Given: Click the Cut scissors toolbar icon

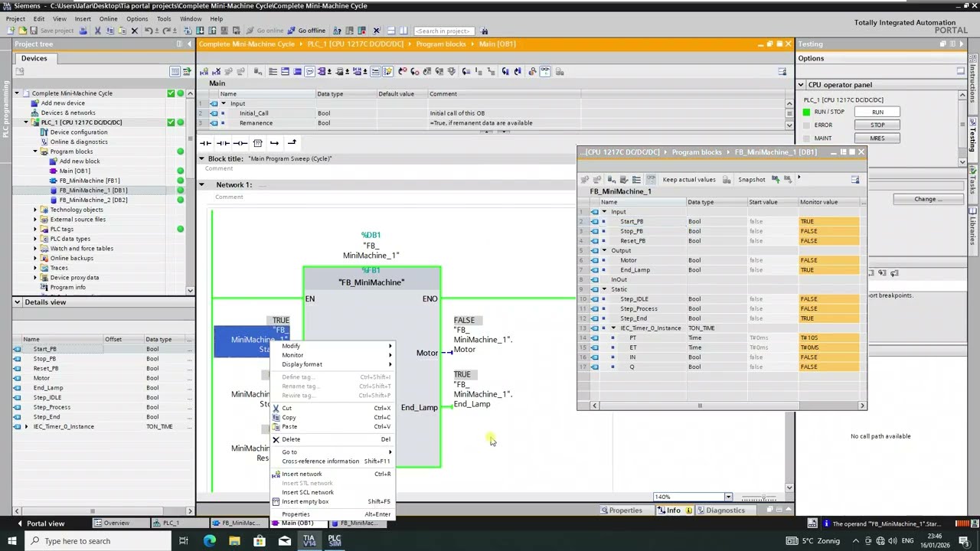Looking at the screenshot, I should point(97,31).
